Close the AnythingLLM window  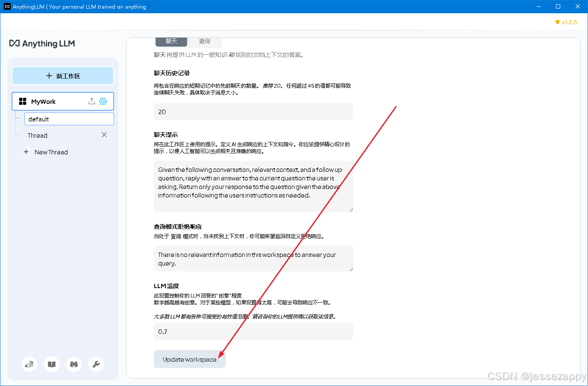pyautogui.click(x=578, y=6)
